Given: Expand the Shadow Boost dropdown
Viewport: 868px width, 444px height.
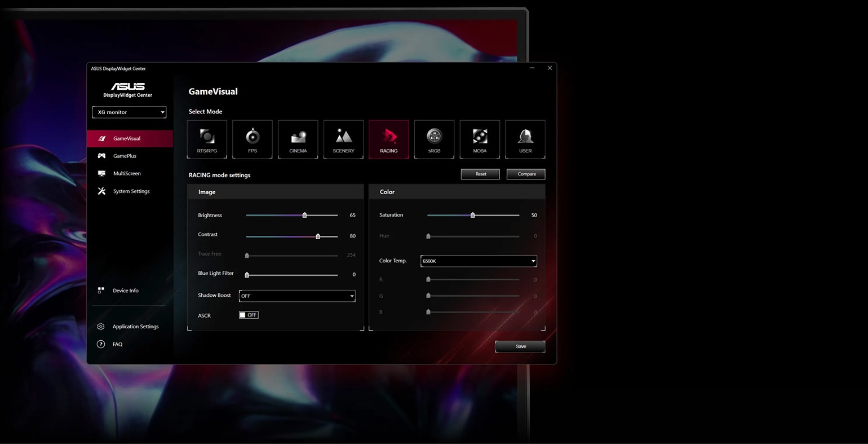Looking at the screenshot, I should coord(297,296).
